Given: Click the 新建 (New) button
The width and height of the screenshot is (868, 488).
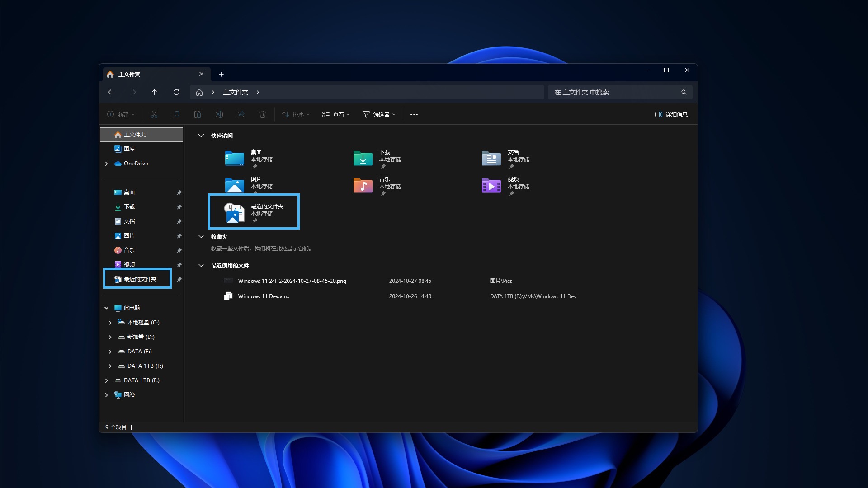Looking at the screenshot, I should tap(119, 114).
